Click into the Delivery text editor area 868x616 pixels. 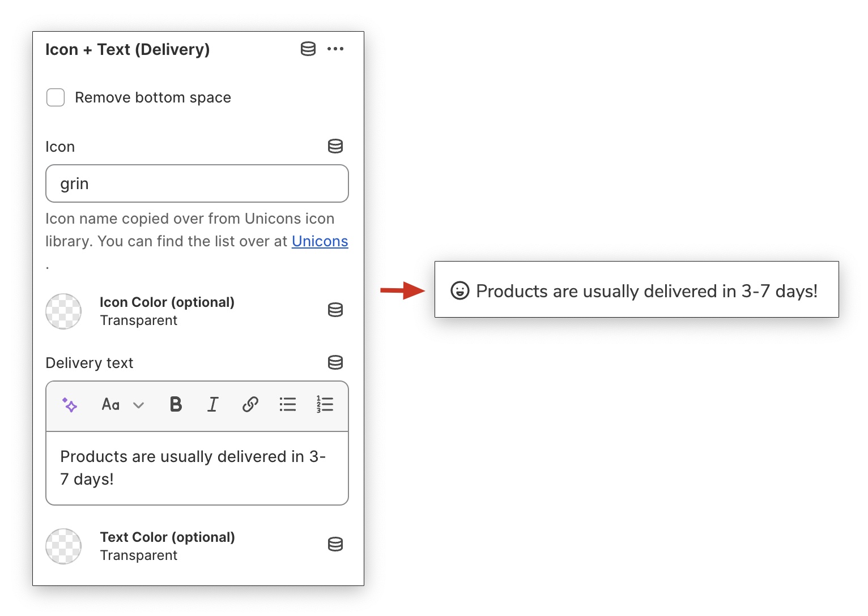[x=197, y=468]
